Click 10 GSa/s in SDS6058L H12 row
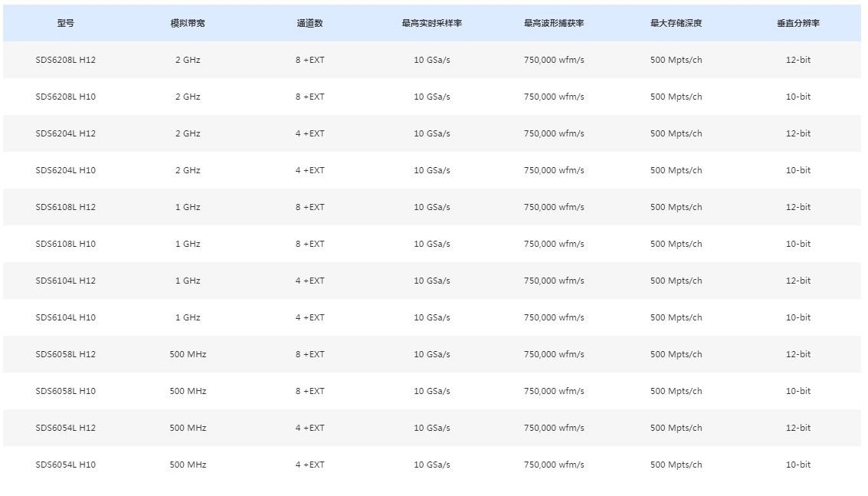The image size is (868, 496). 432,354
